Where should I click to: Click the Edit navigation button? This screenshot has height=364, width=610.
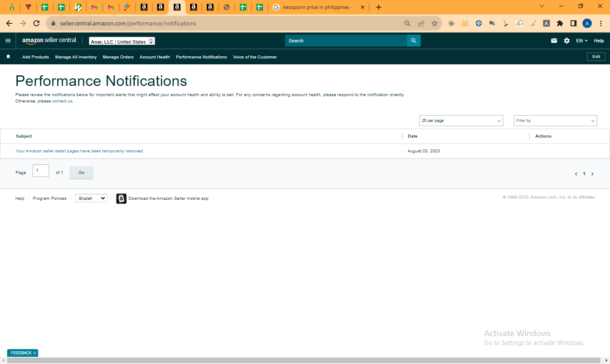coord(596,57)
